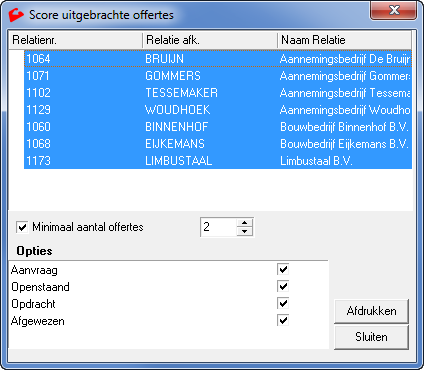424x370 pixels.
Task: Click the Afdrukken button
Action: point(371,311)
